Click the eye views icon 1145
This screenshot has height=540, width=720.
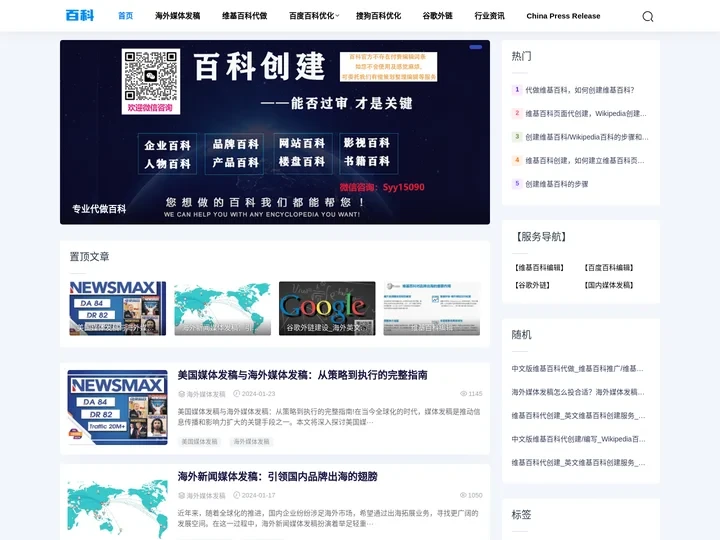coord(463,394)
